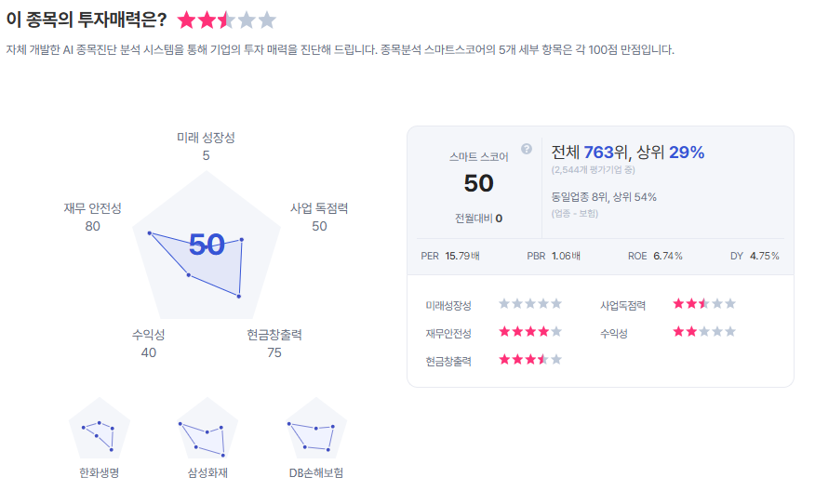This screenshot has height=504, width=815.
Task: Click the 사업독점력 star rating row
Action: [704, 303]
